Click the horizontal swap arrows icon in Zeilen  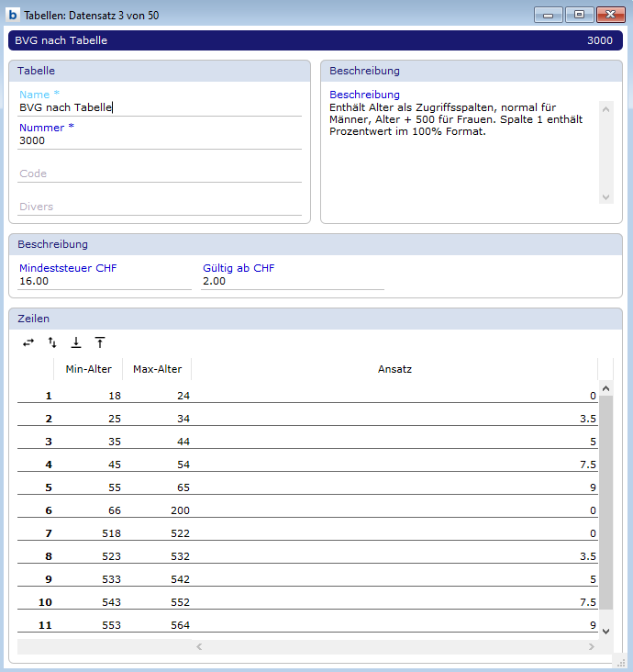28,342
